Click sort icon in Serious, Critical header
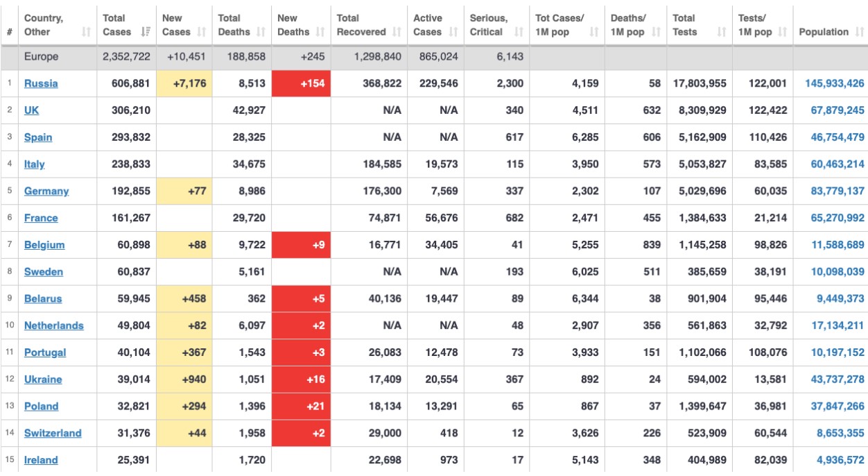Image resolution: width=868 pixels, height=476 pixels. tap(519, 32)
